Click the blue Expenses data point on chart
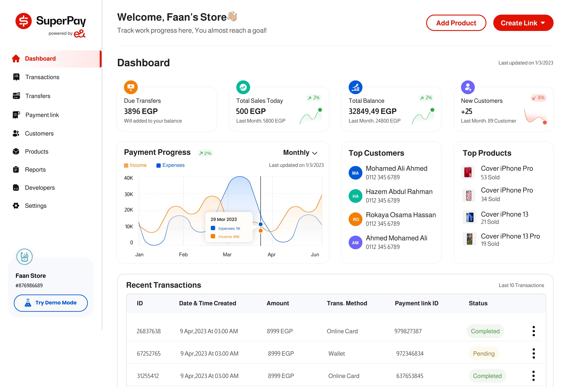 pos(260,224)
